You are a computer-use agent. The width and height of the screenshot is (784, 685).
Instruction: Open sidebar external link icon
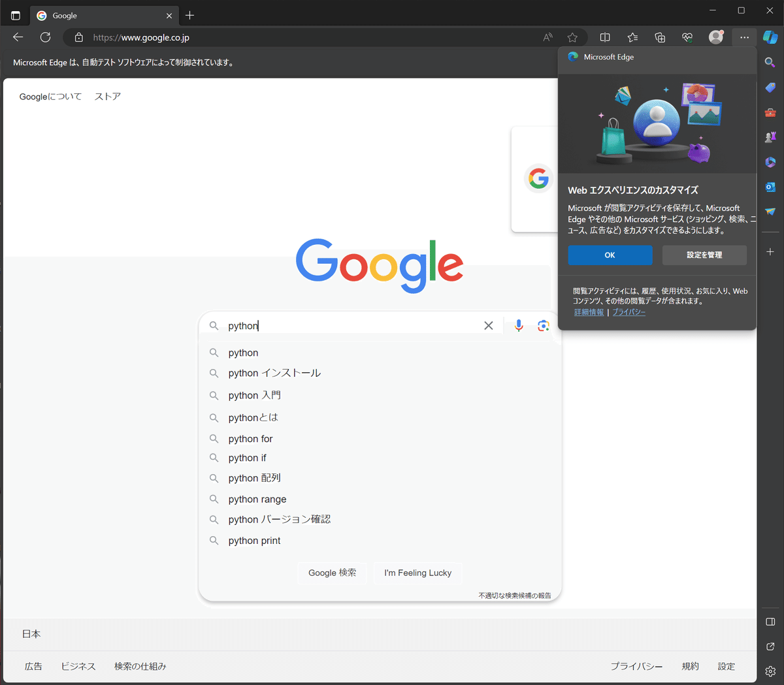coord(770,646)
